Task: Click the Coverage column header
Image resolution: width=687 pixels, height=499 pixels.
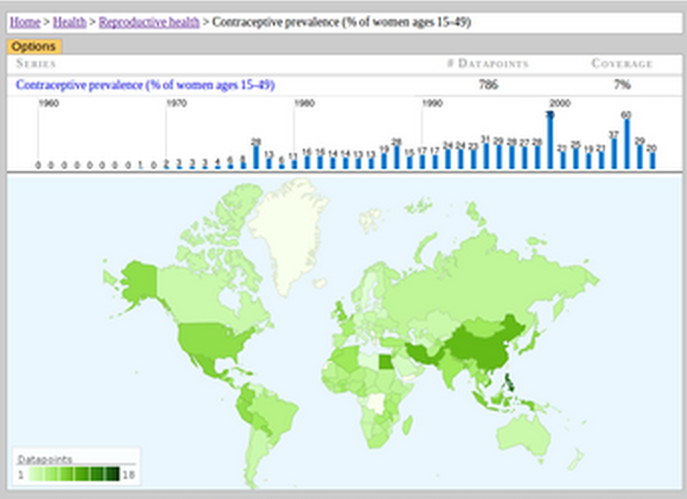Action: [x=621, y=63]
